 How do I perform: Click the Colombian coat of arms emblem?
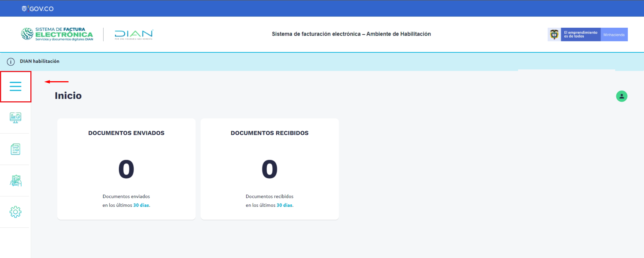click(x=554, y=35)
